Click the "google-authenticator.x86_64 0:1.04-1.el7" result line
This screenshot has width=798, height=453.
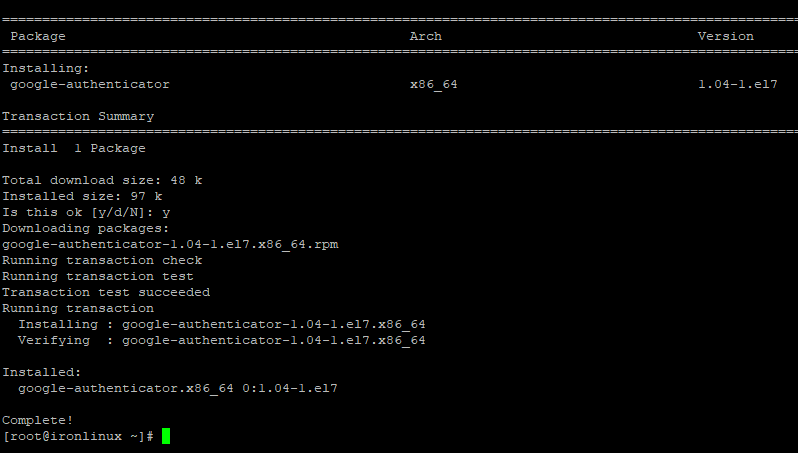(178, 388)
